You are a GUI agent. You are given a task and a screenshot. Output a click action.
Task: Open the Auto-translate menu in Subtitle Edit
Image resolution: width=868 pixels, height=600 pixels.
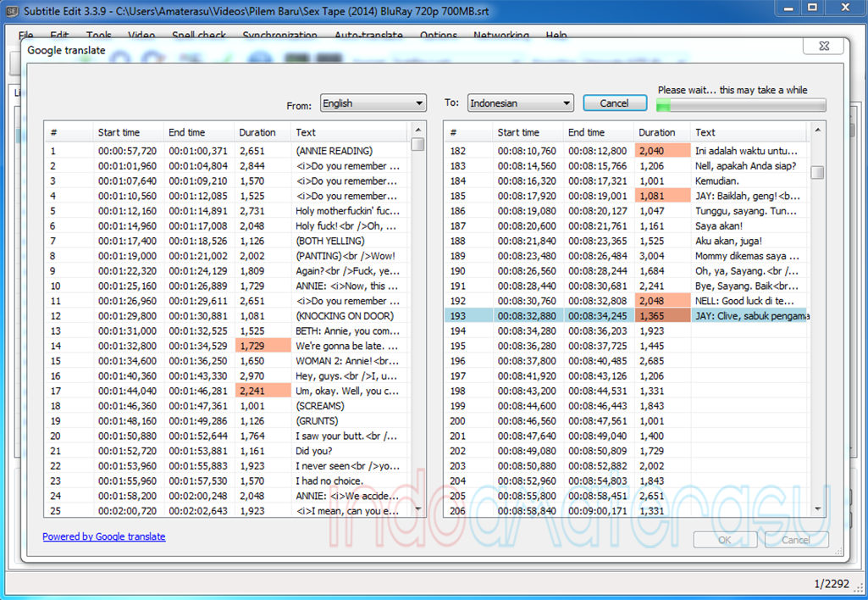pyautogui.click(x=368, y=36)
